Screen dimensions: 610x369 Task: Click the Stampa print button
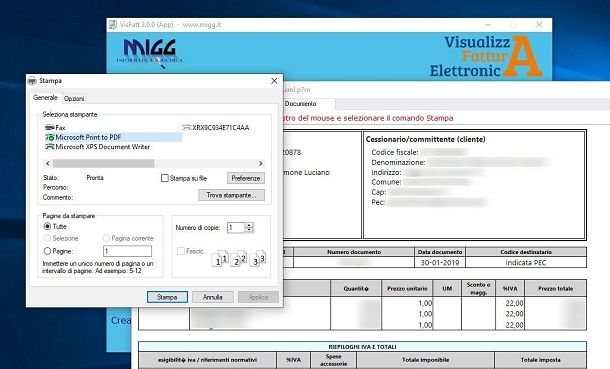[167, 297]
